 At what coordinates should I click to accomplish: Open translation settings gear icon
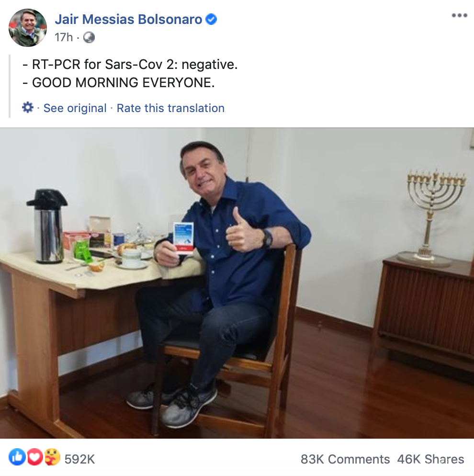(28, 107)
